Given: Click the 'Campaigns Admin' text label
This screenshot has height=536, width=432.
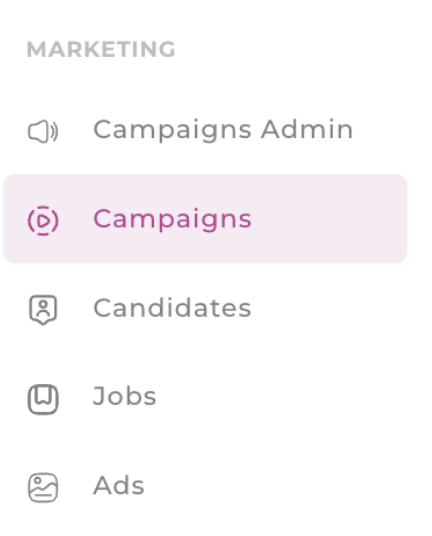Looking at the screenshot, I should pyautogui.click(x=223, y=130).
